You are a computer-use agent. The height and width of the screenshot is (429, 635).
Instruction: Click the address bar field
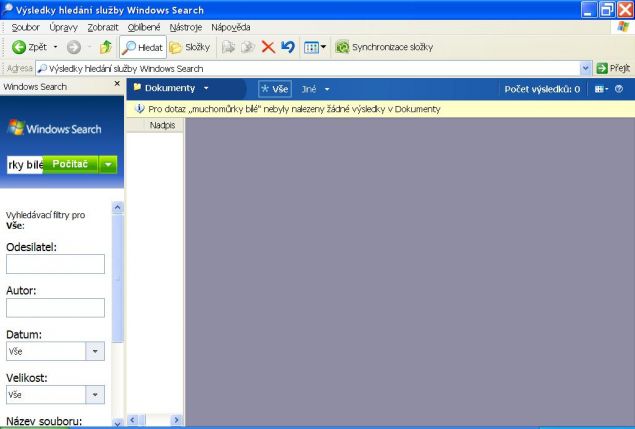(308, 69)
